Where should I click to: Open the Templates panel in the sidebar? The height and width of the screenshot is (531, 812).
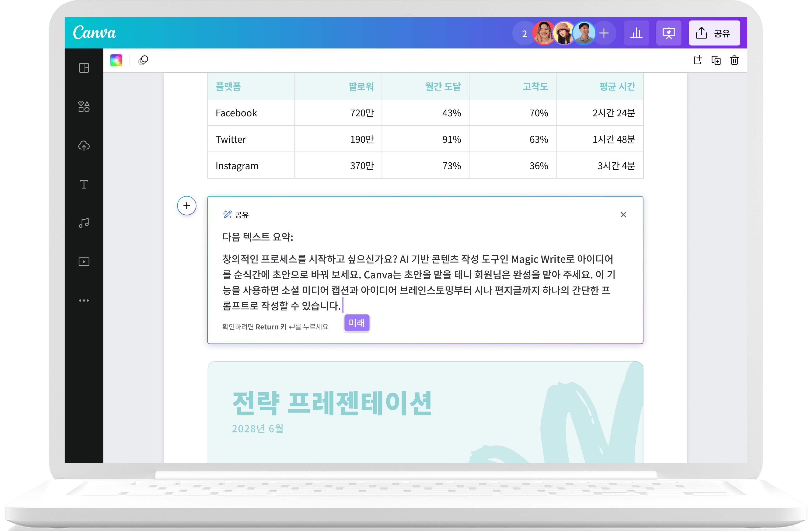pyautogui.click(x=83, y=68)
